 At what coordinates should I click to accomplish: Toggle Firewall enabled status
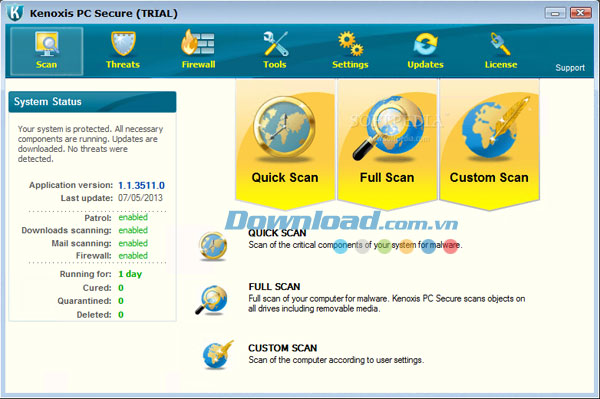(x=133, y=256)
